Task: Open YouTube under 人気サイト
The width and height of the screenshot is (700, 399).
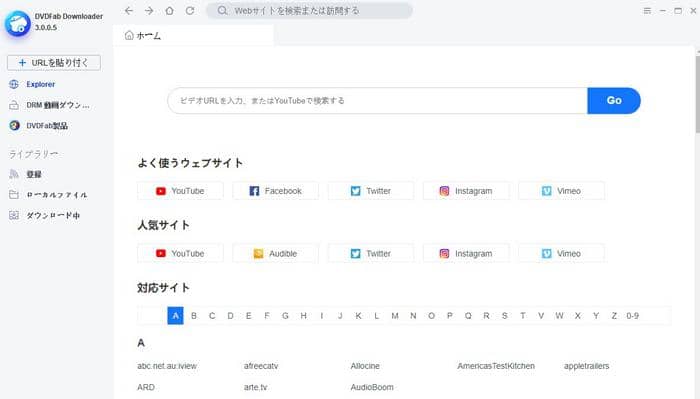Action: click(x=180, y=254)
